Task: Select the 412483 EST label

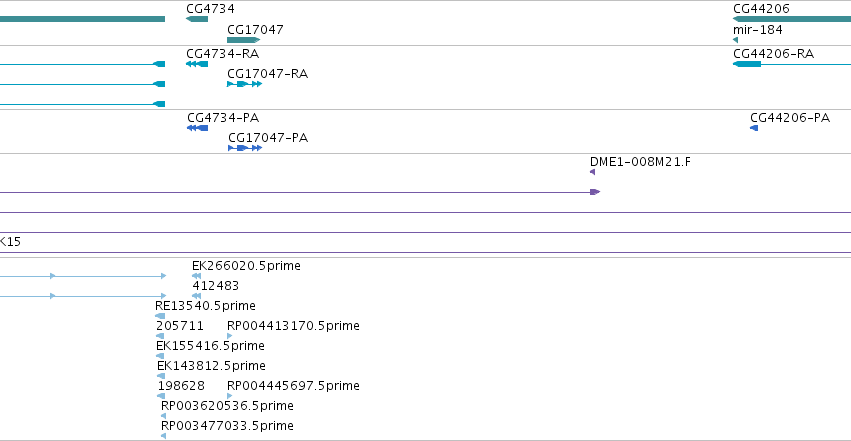Action: coord(215,285)
